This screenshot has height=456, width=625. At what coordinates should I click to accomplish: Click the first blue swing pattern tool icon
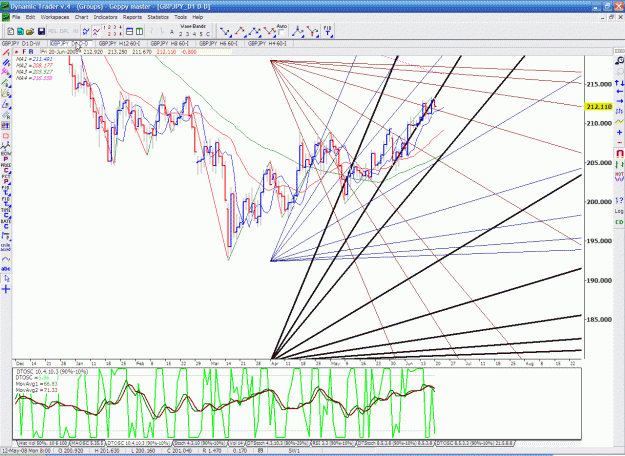click(225, 31)
